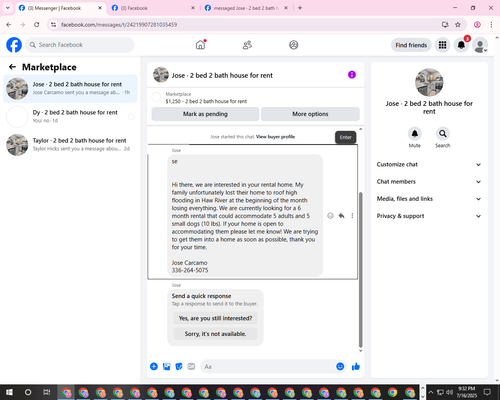The image size is (500, 400).
Task: Switch to the Messenger | Facebook tab
Action: point(60,8)
